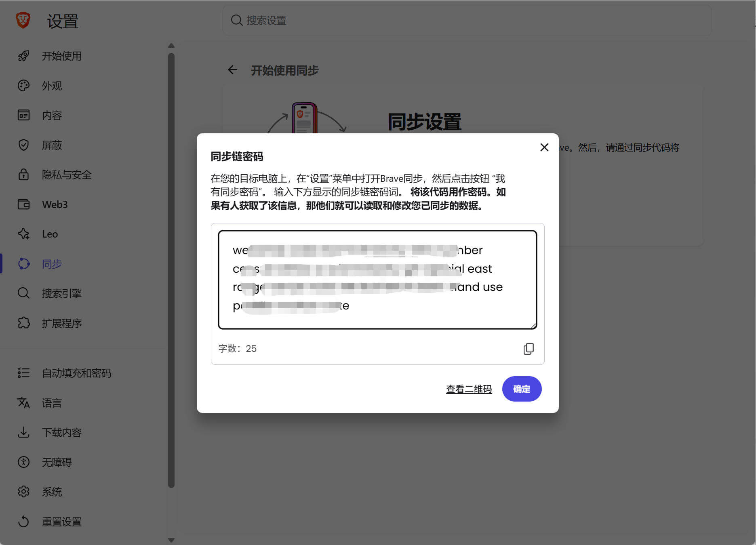This screenshot has height=545, width=756.
Task: Open 下载内容 download icon
Action: pos(23,432)
